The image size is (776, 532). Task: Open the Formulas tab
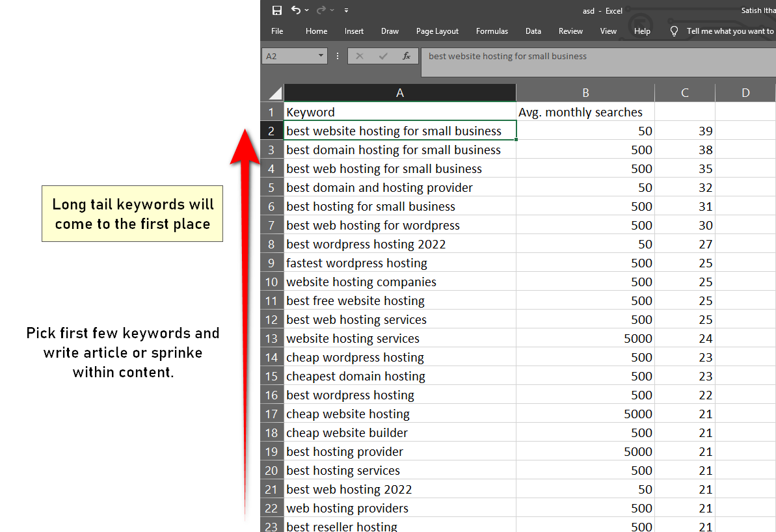[492, 31]
